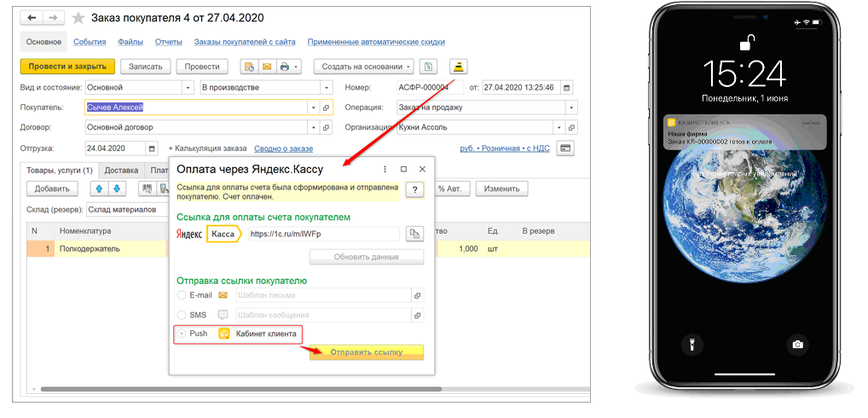Click the Записать button
This screenshot has height=418, width=868.
(x=146, y=67)
